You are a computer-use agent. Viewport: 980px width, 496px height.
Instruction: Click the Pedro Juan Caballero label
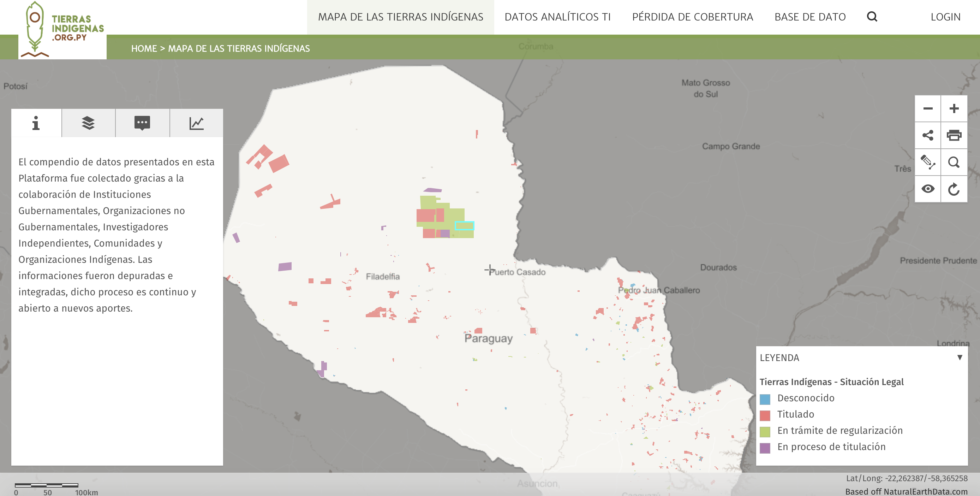click(659, 290)
